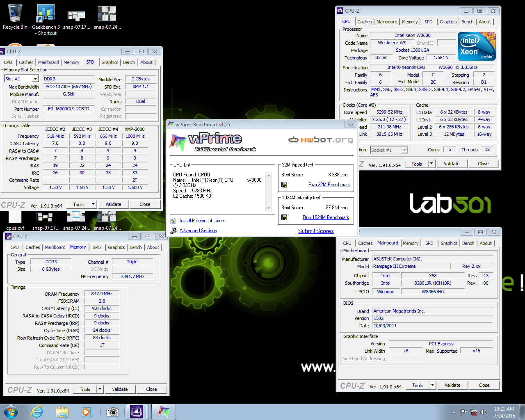Open the Slot #1 dropdown in SPD window
Viewport: 525px width, 420px height.
(x=35, y=79)
